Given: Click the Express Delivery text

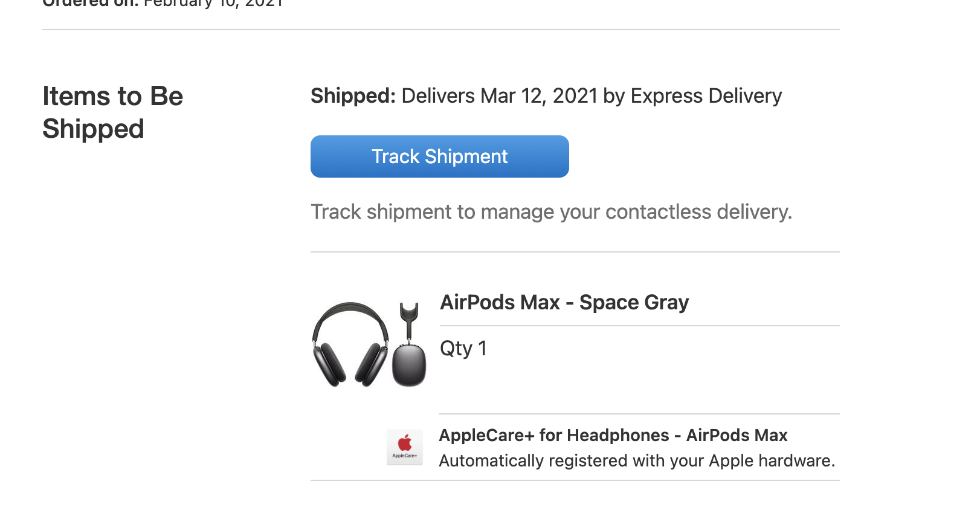Looking at the screenshot, I should [706, 96].
